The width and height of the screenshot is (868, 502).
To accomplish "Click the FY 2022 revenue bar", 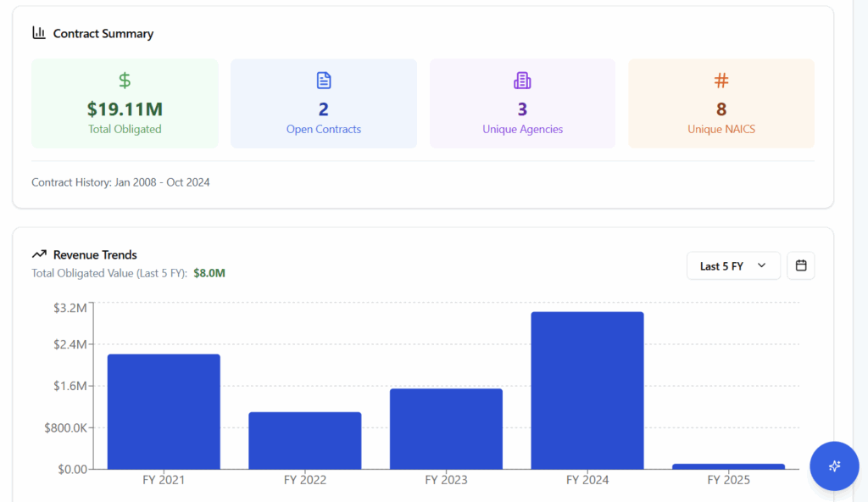I will pyautogui.click(x=304, y=440).
